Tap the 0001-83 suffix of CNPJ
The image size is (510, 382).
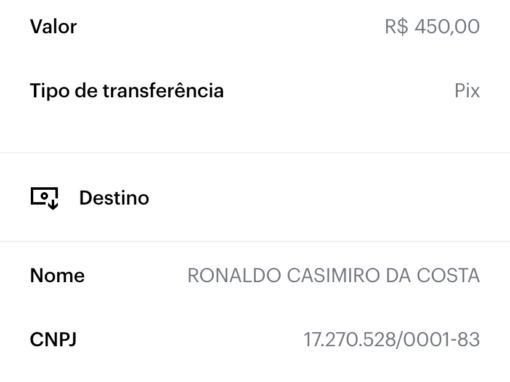[442, 340]
